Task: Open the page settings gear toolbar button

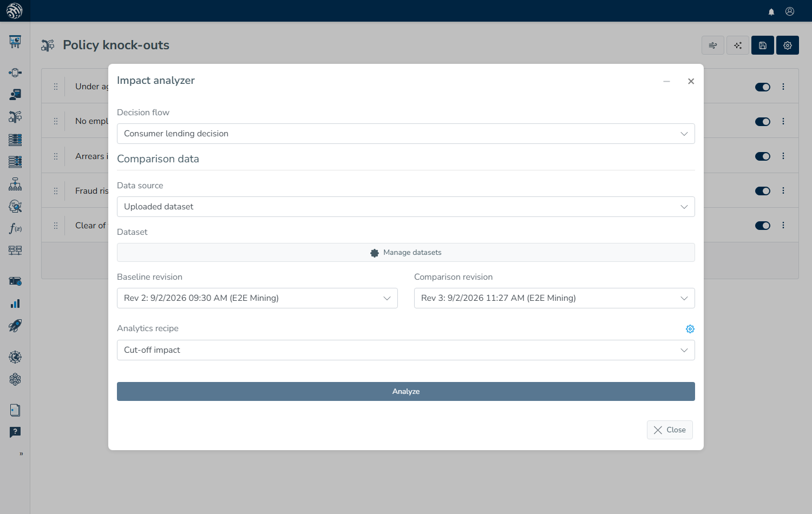Action: 788,45
